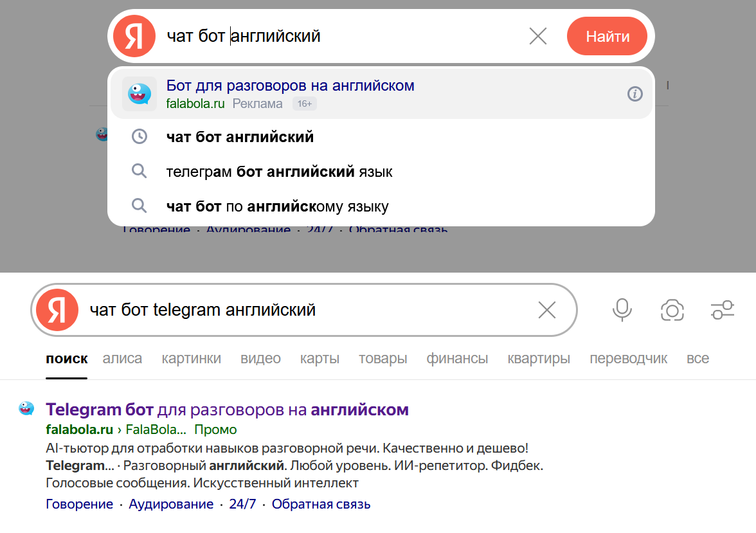Choose suggestion 'телеграм бот английский язык'
756x533 pixels.
point(279,172)
